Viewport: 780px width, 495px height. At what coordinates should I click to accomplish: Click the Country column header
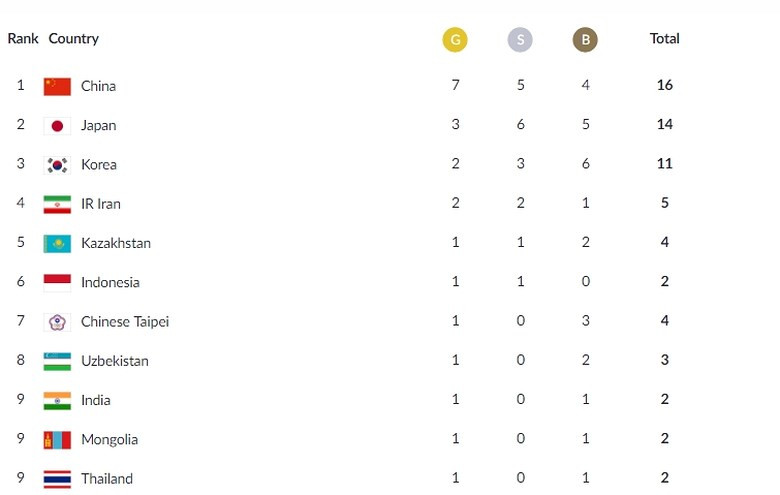click(73, 39)
